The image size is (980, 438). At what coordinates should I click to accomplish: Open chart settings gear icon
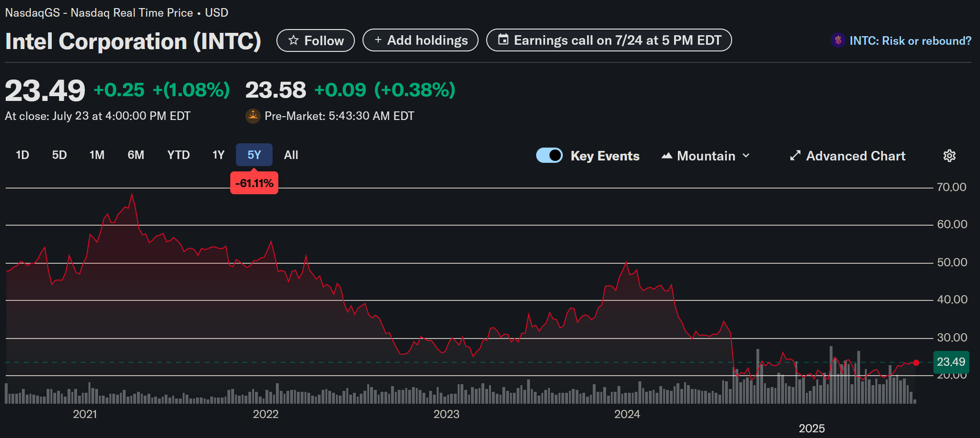point(950,156)
